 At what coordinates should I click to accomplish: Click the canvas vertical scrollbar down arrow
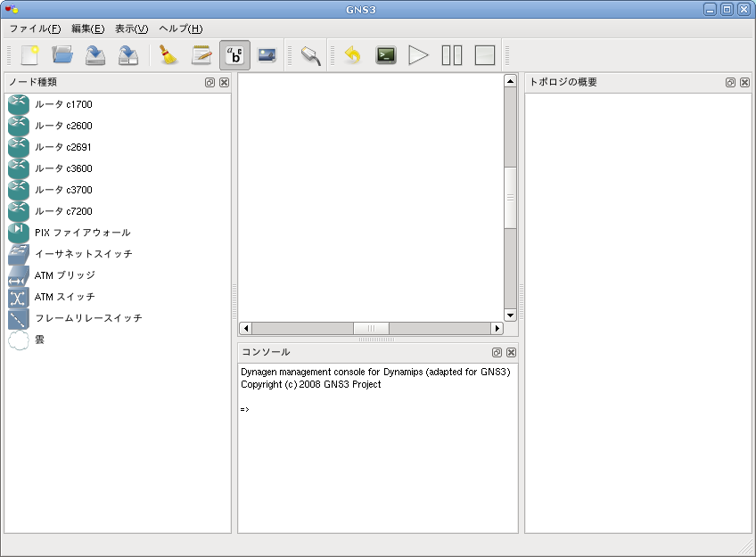point(510,315)
